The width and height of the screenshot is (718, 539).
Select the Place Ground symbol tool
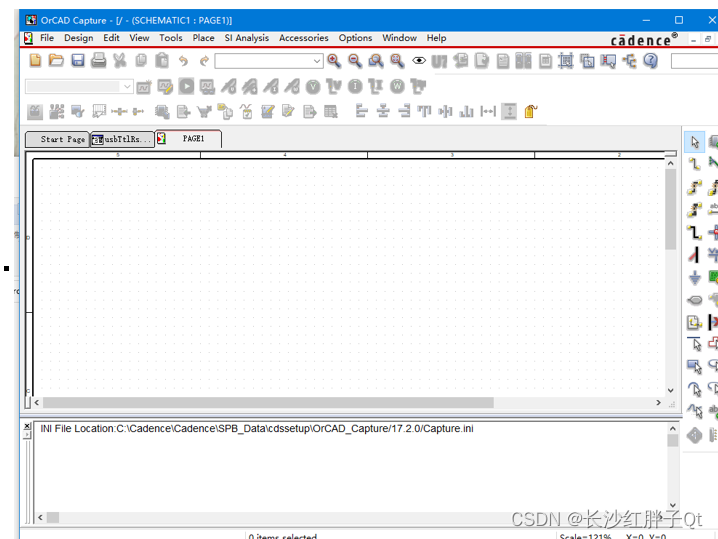(695, 278)
